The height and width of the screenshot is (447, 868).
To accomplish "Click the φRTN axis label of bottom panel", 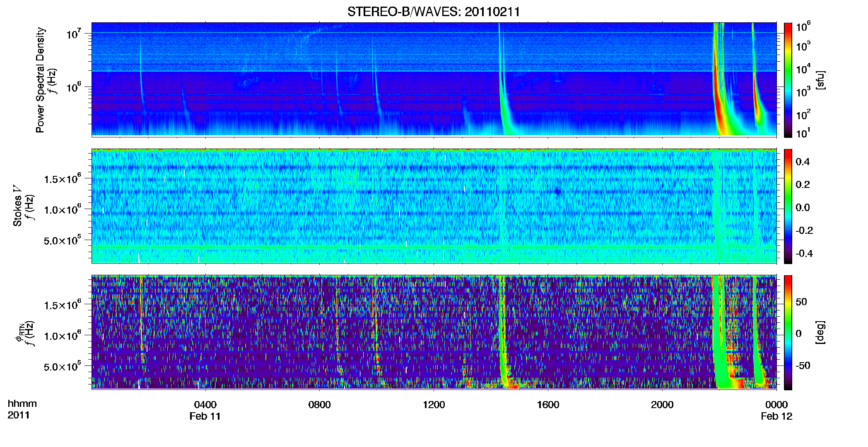I will point(19,333).
